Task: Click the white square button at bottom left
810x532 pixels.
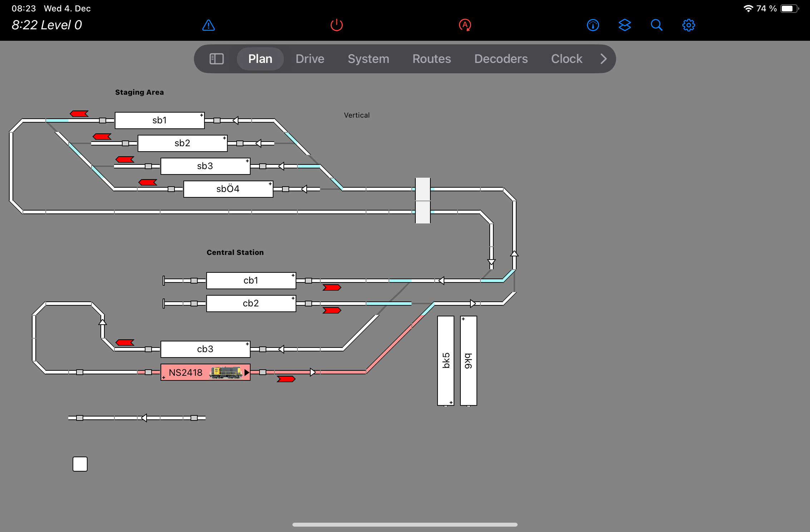Action: 80,464
